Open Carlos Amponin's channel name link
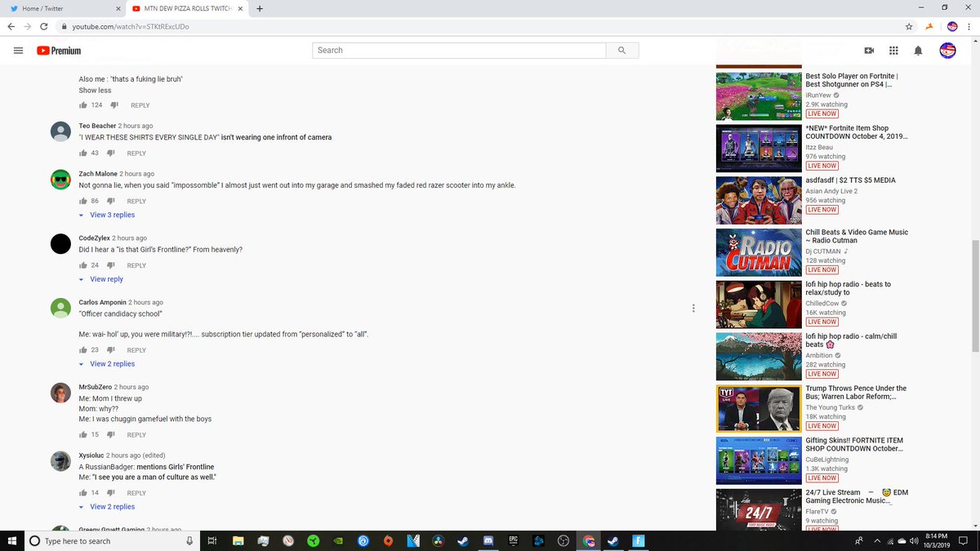 coord(100,303)
